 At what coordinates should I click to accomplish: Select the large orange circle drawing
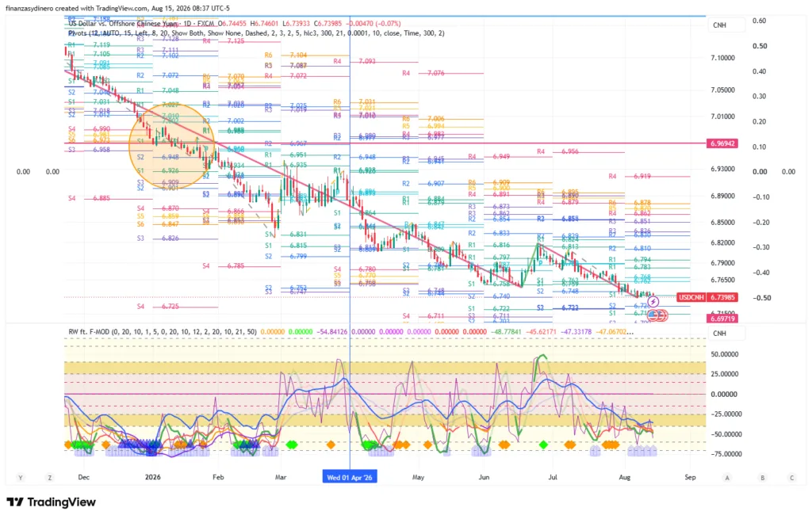(172, 146)
